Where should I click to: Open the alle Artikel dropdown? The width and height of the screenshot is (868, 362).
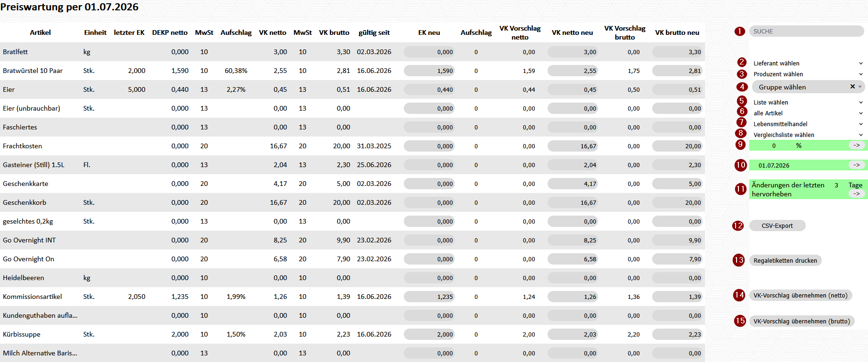808,113
